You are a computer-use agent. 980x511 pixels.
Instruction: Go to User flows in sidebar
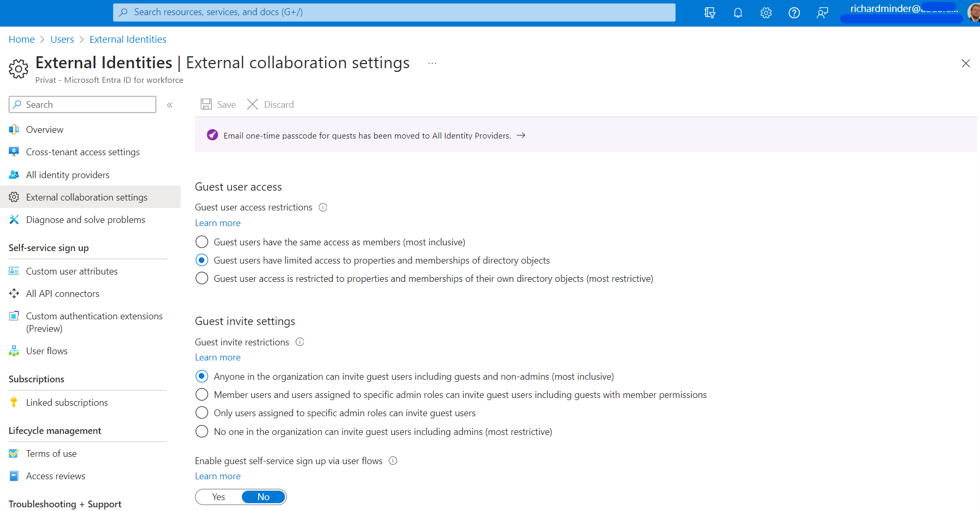47,351
